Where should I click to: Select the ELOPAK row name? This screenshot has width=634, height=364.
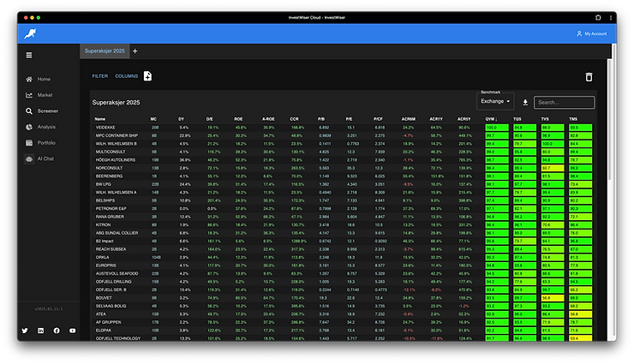(x=104, y=330)
